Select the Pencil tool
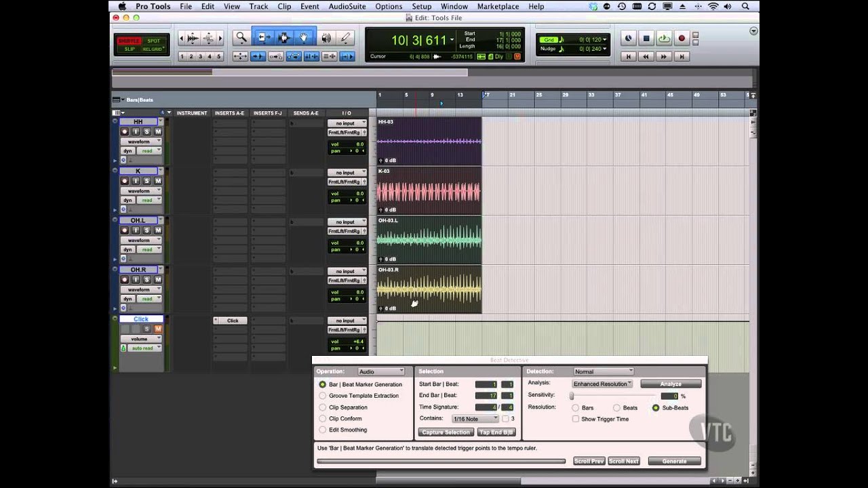This screenshot has height=488, width=868. [345, 39]
